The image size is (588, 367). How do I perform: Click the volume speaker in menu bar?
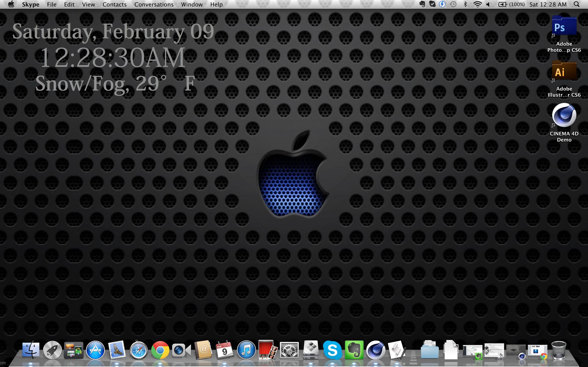tap(488, 4)
